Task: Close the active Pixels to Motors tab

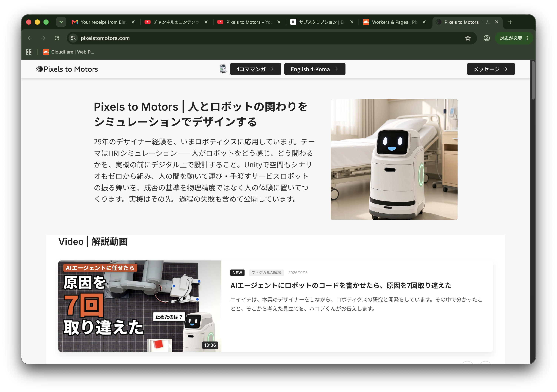Action: pos(497,22)
